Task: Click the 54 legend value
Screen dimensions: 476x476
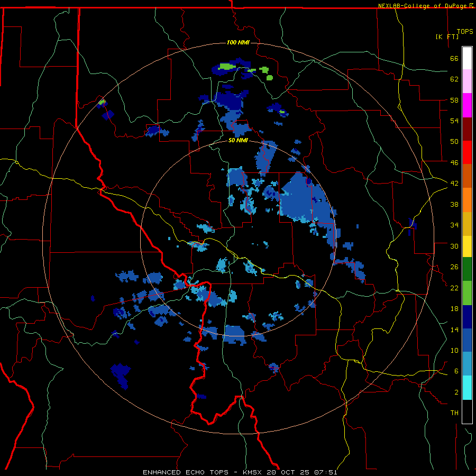Action: [x=454, y=121]
